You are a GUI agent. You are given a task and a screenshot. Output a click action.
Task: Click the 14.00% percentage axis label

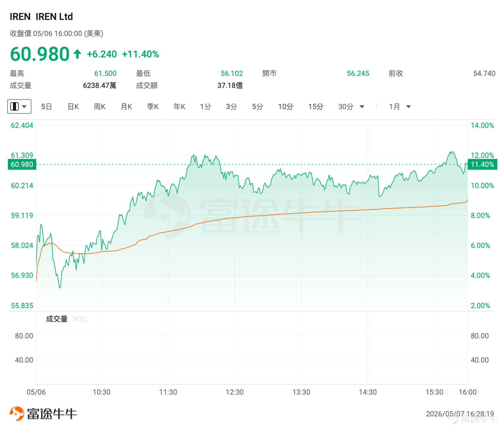pos(482,125)
